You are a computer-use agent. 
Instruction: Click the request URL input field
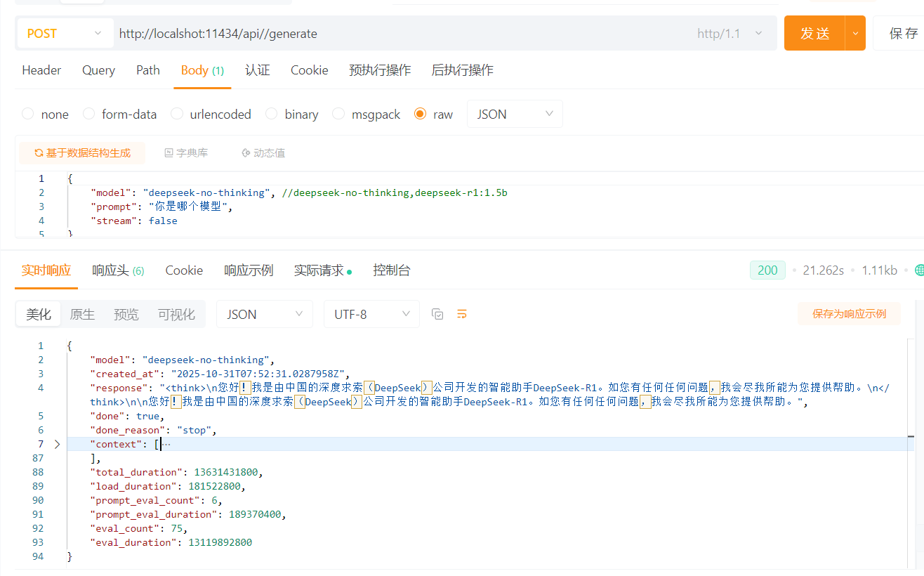(400, 33)
